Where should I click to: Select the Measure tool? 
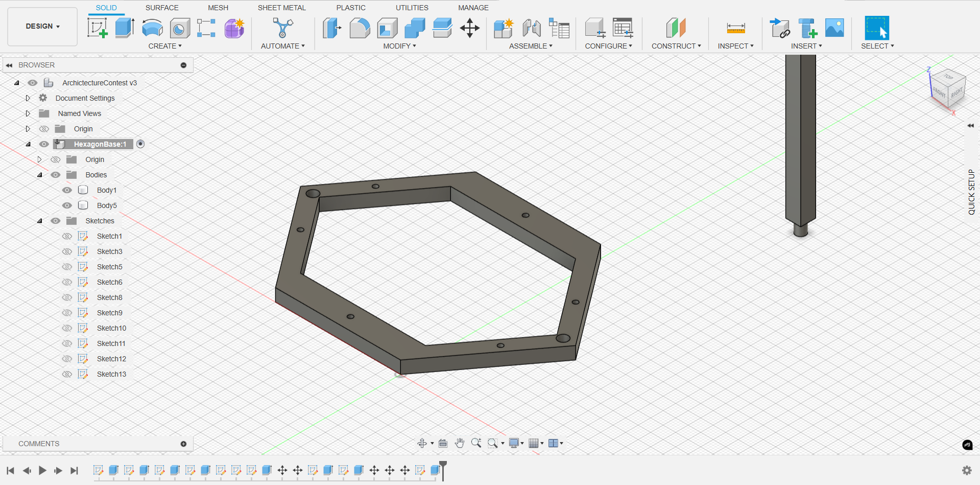(x=736, y=28)
